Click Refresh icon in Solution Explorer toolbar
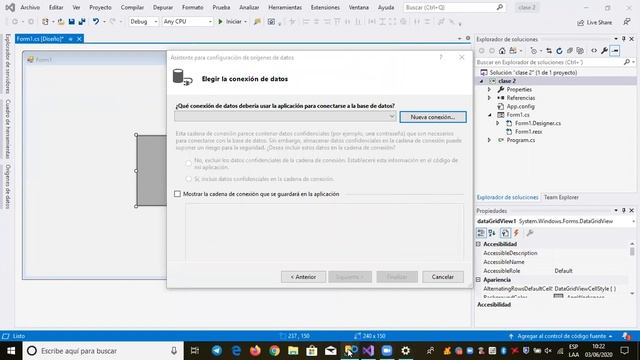640x360 pixels. [x=559, y=51]
